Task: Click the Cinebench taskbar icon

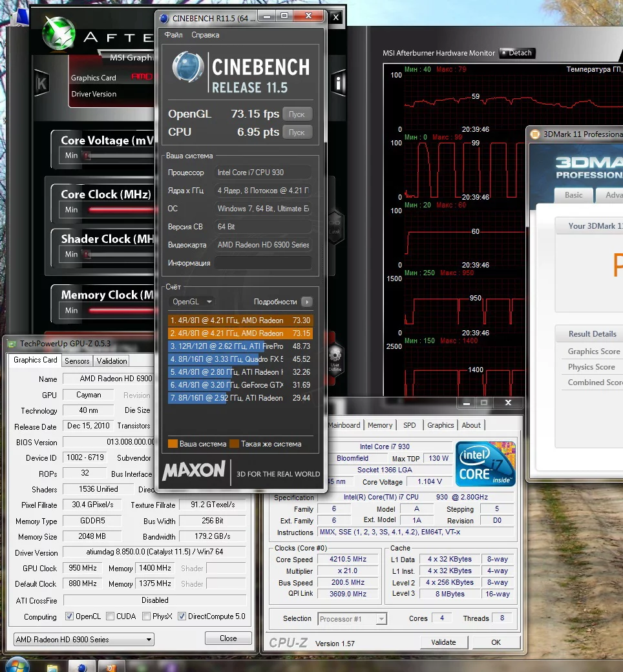Action: [x=82, y=666]
